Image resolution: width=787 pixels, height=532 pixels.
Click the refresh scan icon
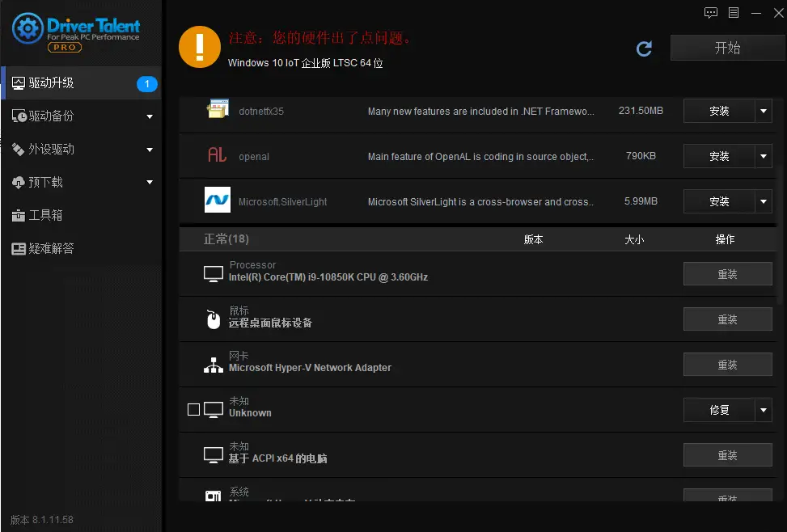[644, 49]
